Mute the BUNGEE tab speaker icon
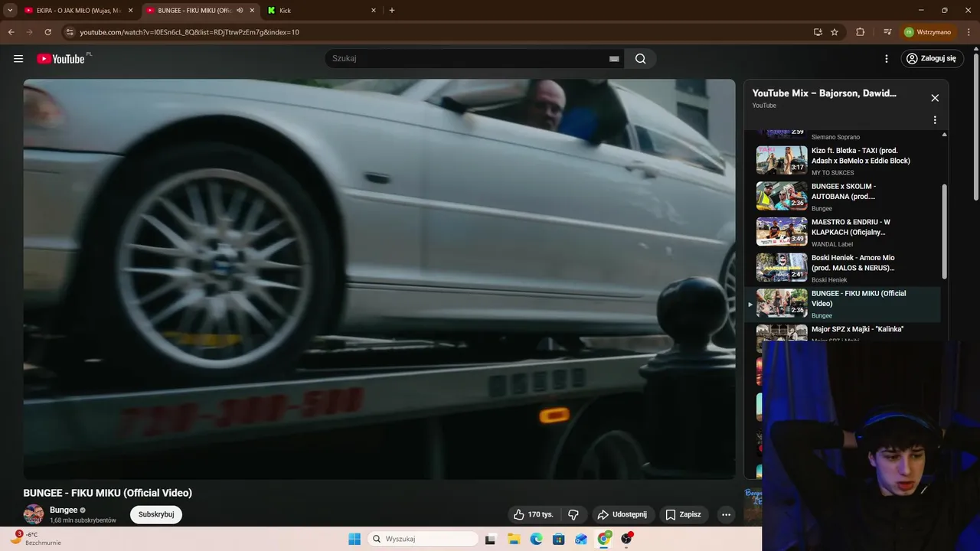This screenshot has width=980, height=551. click(240, 11)
